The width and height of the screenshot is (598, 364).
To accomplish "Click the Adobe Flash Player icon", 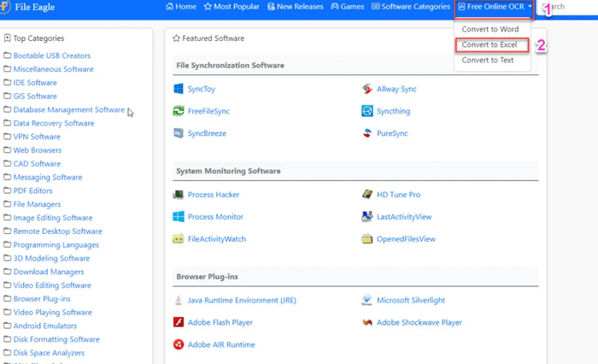I will [x=178, y=322].
